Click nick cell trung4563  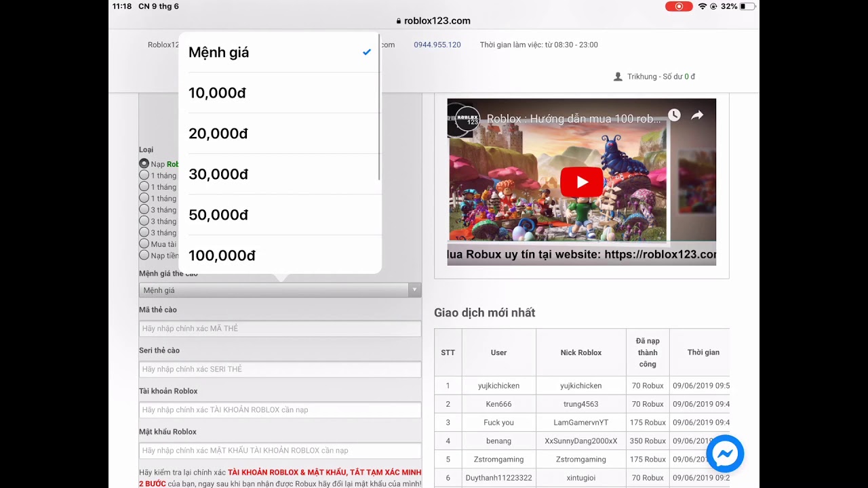click(581, 404)
